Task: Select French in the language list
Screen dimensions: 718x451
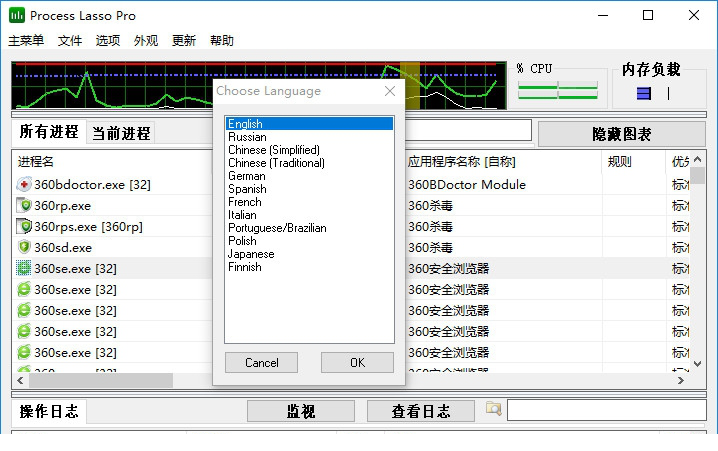Action: 309,202
